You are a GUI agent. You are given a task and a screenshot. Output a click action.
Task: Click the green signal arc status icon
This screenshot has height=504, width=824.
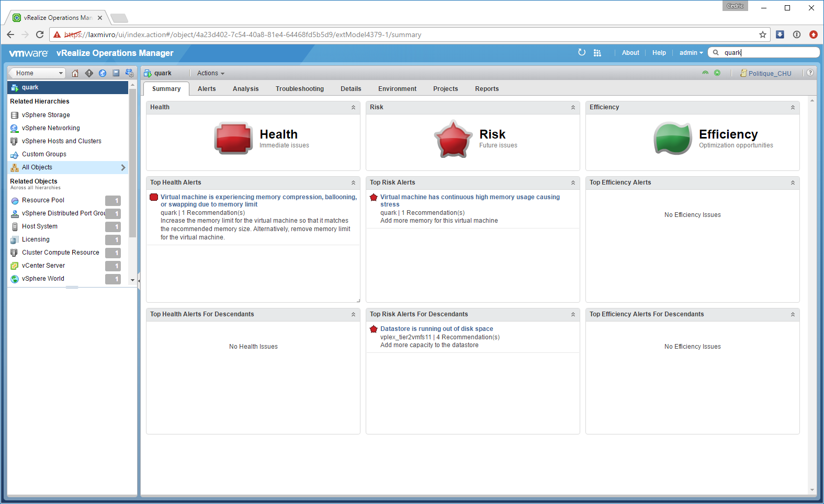tap(705, 73)
